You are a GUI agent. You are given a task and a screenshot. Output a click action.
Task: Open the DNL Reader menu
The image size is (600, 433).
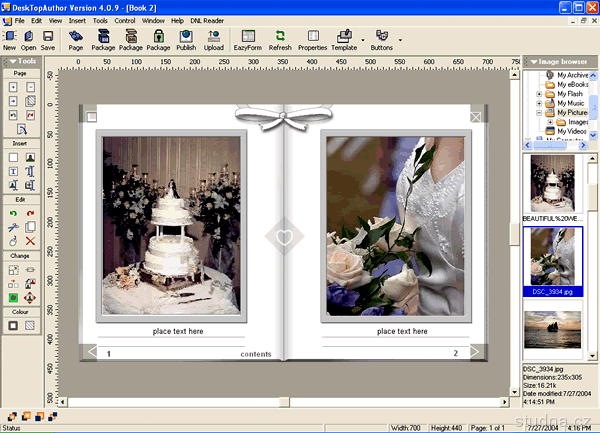tap(208, 20)
